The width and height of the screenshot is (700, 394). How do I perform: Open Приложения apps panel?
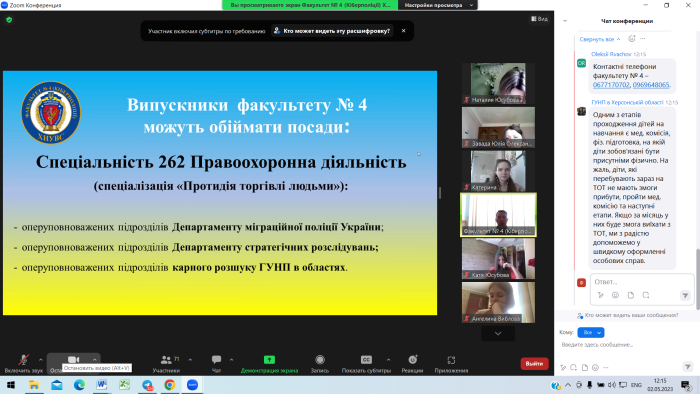point(451,363)
